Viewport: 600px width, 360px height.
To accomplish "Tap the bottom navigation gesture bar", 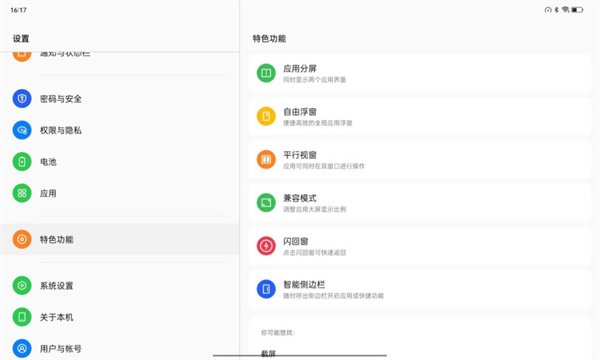I will point(300,355).
